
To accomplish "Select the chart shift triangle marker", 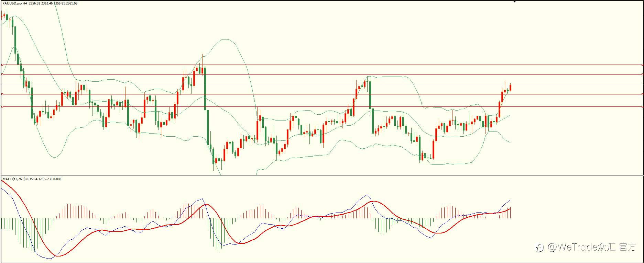I will (514, 2).
